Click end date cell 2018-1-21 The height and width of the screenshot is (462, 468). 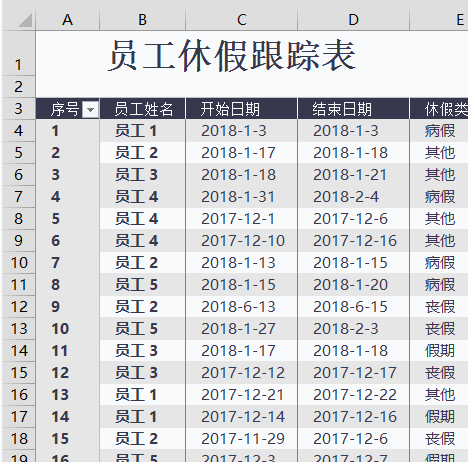[354, 175]
